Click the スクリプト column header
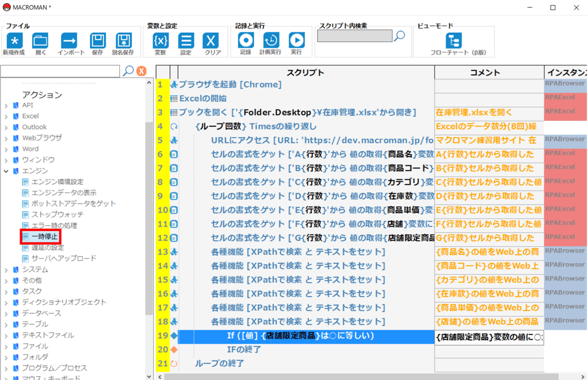Screen dimensions: 588x380 [306, 72]
